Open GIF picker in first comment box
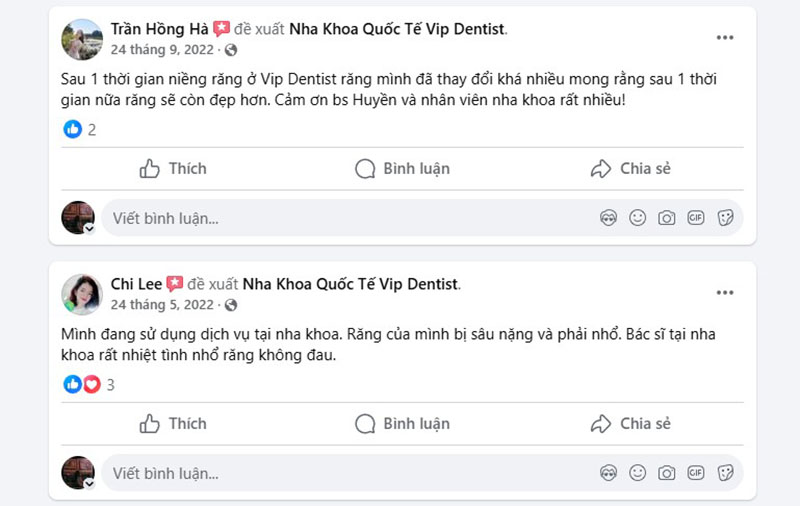 [696, 218]
